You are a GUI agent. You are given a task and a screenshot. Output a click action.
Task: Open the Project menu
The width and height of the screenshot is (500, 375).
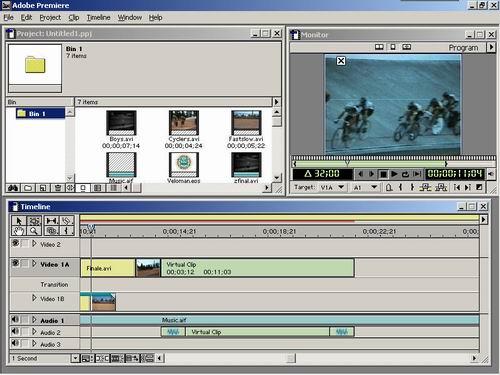tap(50, 18)
